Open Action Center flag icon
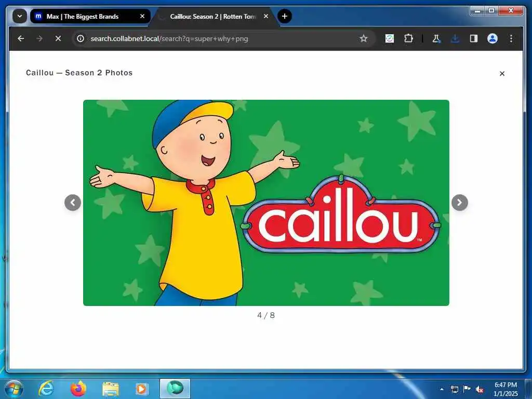 point(467,389)
